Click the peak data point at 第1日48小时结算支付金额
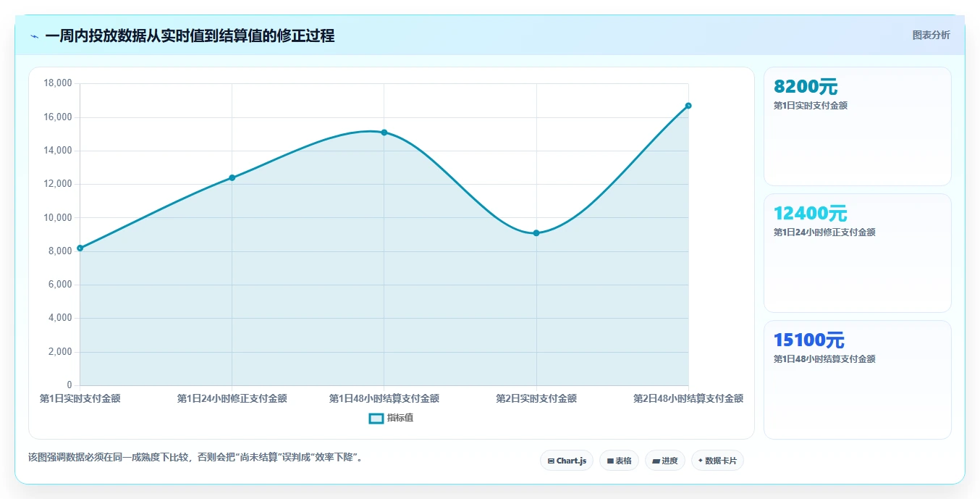The height and width of the screenshot is (499, 980). 384,133
